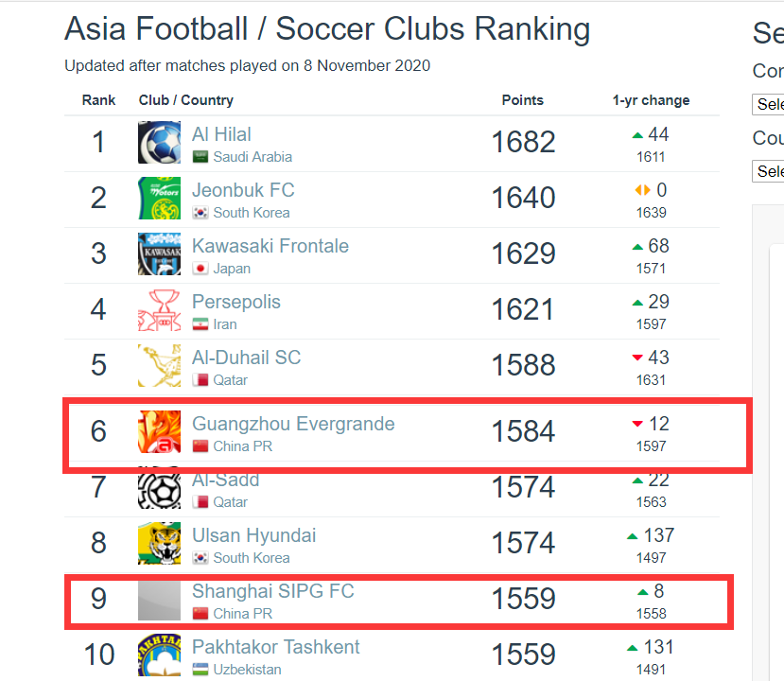This screenshot has width=784, height=681.
Task: Click the Kawasaki Frontale club logo
Action: click(159, 254)
